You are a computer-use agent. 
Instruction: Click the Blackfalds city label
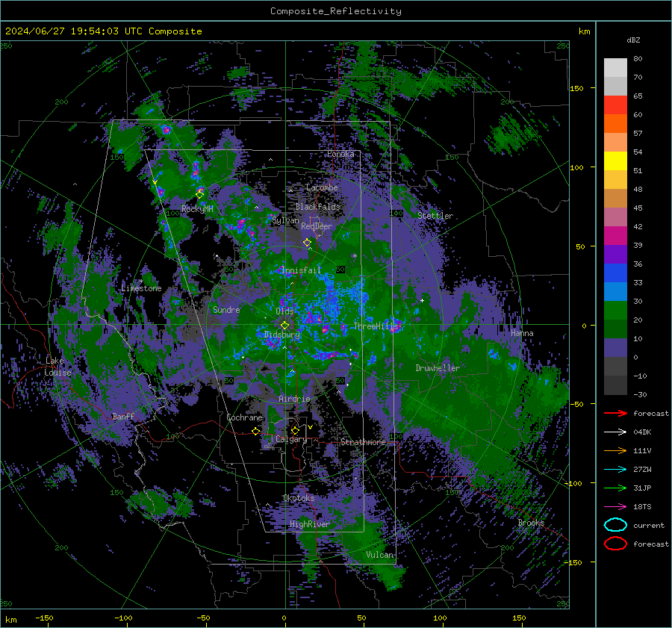click(317, 207)
